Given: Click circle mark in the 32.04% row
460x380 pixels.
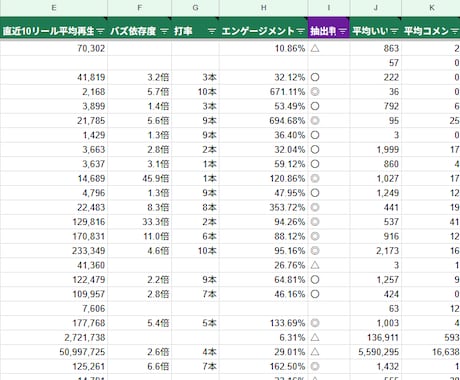Looking at the screenshot, I should [x=315, y=150].
